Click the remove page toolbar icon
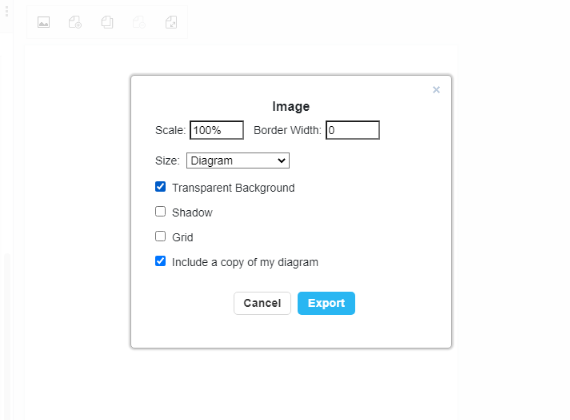570x420 pixels. click(x=139, y=22)
